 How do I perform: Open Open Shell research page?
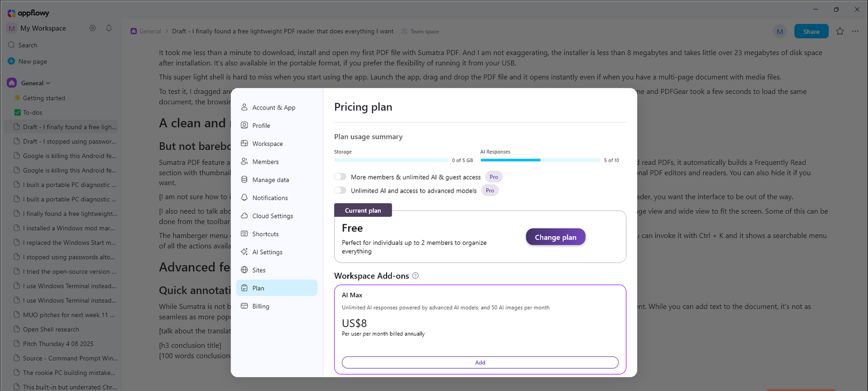coord(51,329)
